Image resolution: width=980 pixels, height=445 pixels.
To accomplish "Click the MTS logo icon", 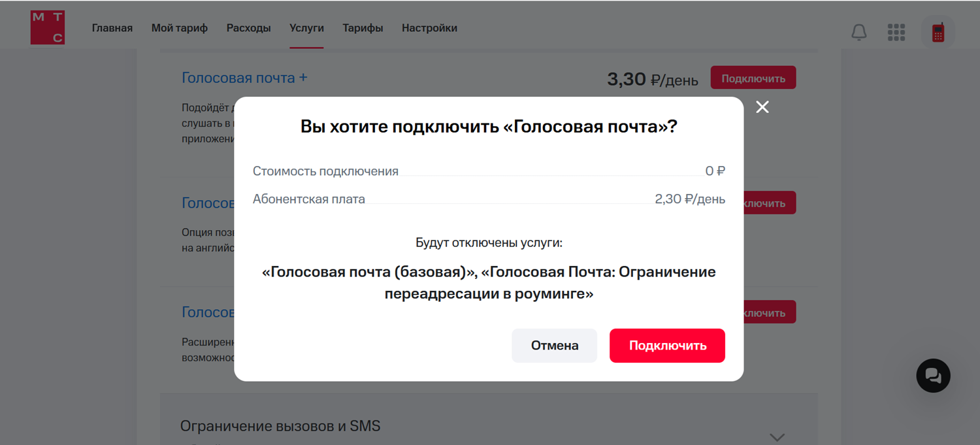I will coord(48,27).
